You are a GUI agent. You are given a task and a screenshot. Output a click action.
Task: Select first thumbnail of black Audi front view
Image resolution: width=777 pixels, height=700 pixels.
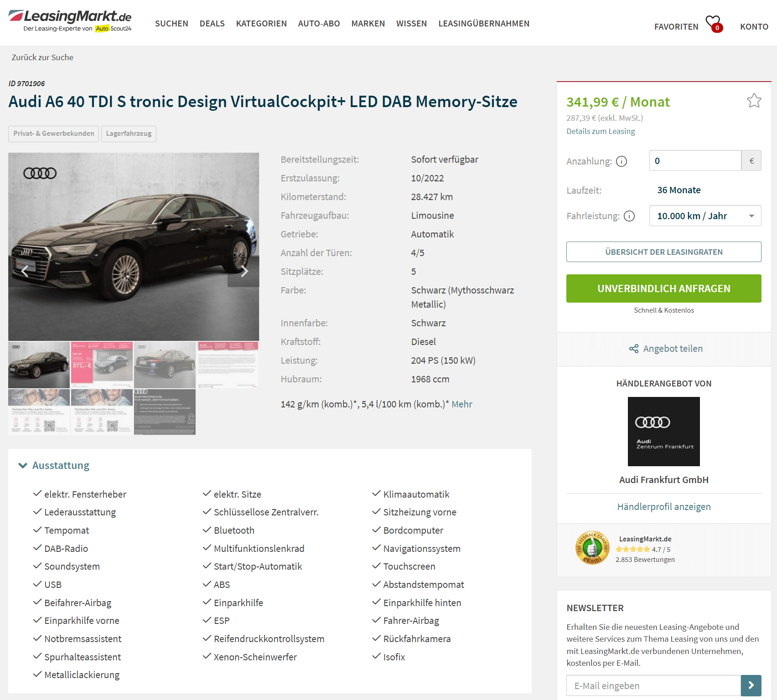39,365
